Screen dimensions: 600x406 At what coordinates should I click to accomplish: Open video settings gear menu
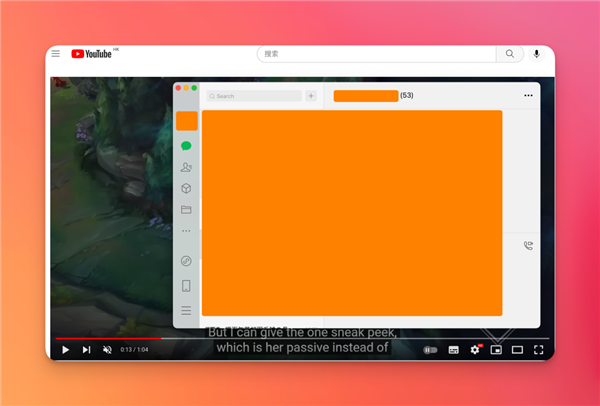[x=475, y=350]
